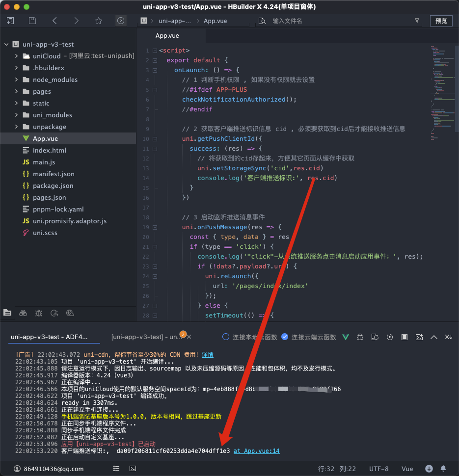Close the [uni-app-v3-test] - un... console tab
Viewport: 459px width, 476px height.
tap(189, 337)
